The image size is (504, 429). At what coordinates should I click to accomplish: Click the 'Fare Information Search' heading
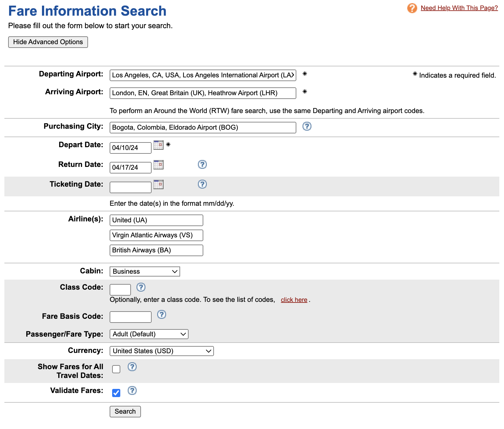coord(87,11)
